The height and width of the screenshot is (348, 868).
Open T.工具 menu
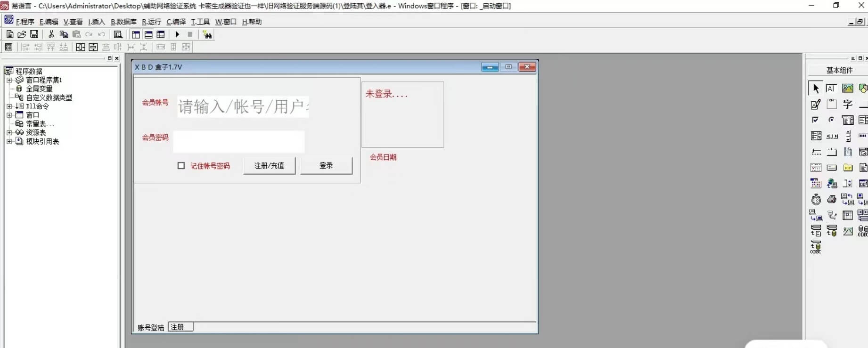click(200, 22)
